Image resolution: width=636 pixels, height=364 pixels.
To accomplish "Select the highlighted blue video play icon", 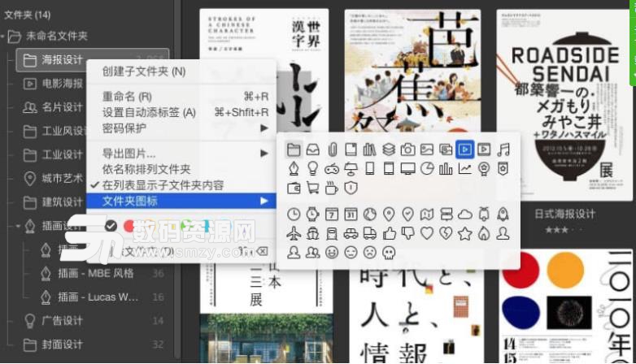I will (x=465, y=149).
